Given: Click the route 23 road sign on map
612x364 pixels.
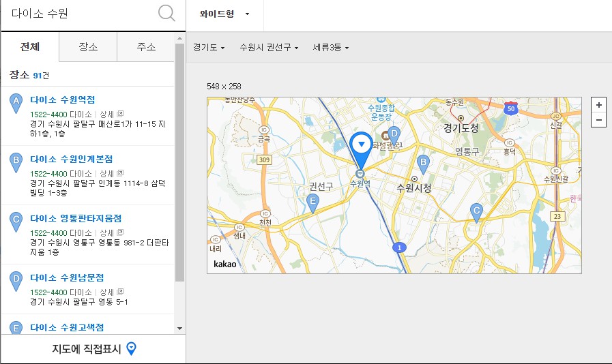Looking at the screenshot, I should click(x=557, y=216).
